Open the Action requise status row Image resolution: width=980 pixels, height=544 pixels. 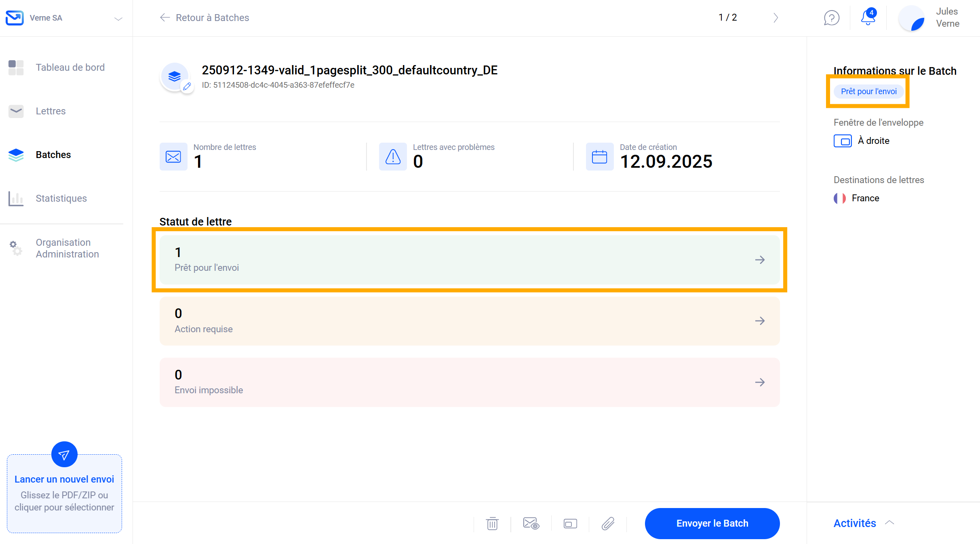469,321
